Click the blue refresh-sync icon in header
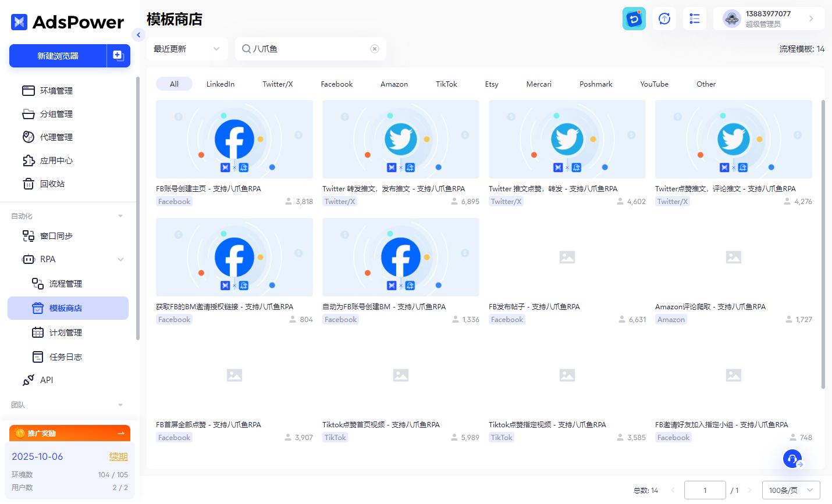This screenshot has width=832, height=504. [x=634, y=19]
